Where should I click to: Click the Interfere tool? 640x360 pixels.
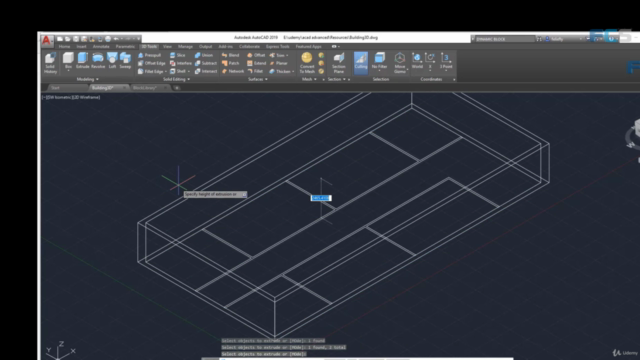pyautogui.click(x=180, y=63)
